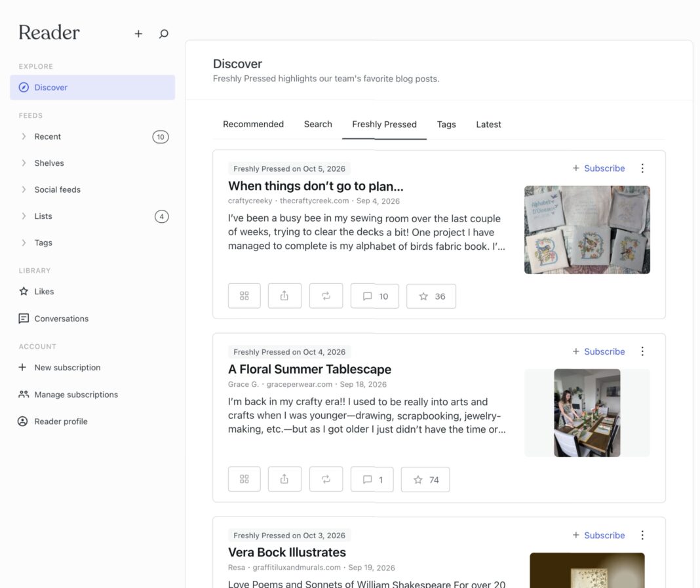Reblog the "When things don't go to plan..." post
700x588 pixels.
tap(326, 296)
